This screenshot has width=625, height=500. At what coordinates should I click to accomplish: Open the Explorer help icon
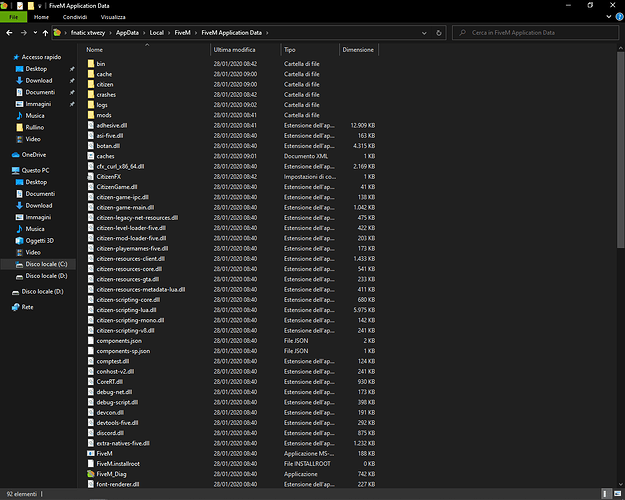(x=620, y=17)
